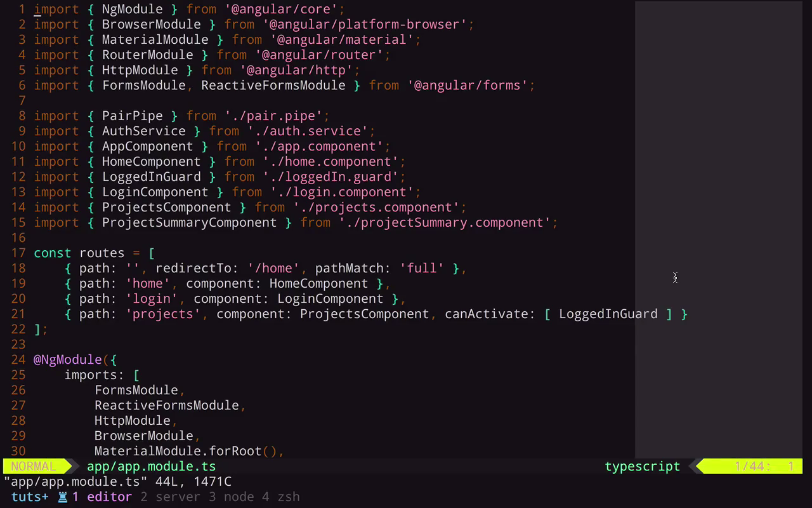Screen dimensions: 812x508
Task: Click ReactiveFormsModule on line 27
Action: click(167, 405)
